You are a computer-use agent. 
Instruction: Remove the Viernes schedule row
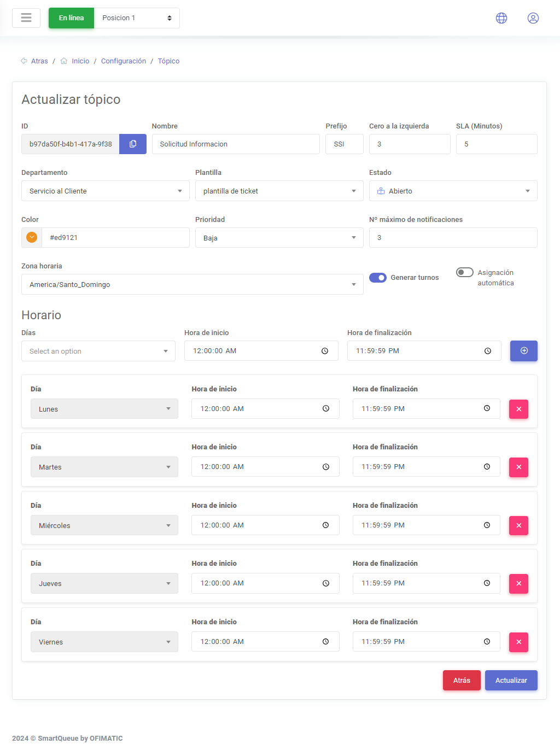pyautogui.click(x=518, y=642)
